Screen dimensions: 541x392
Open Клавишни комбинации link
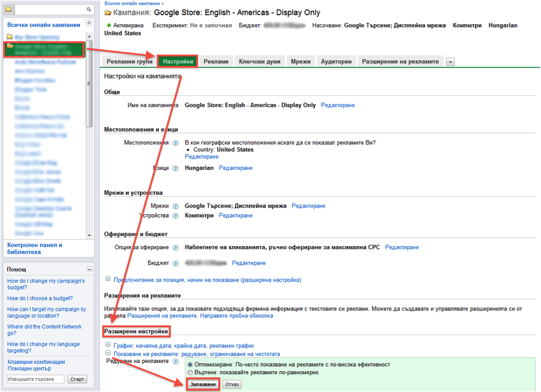pyautogui.click(x=36, y=362)
